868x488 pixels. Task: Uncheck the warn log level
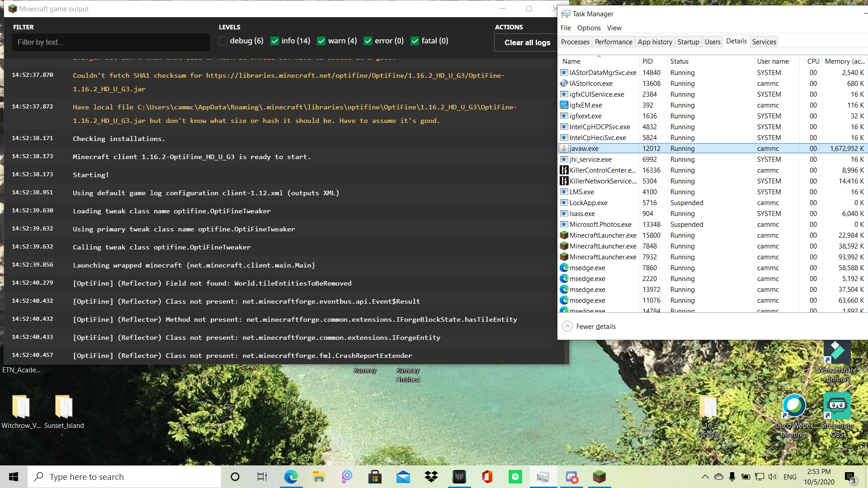tap(321, 41)
